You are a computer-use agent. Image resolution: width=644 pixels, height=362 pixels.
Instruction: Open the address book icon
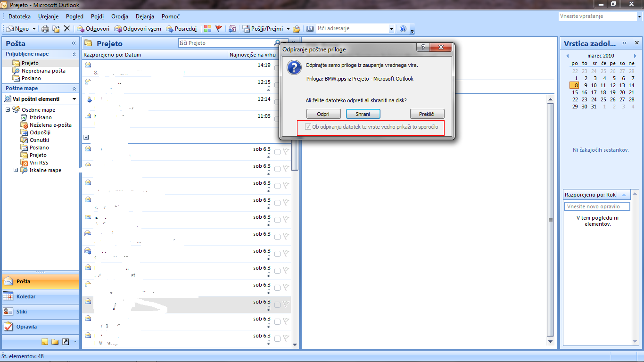310,29
